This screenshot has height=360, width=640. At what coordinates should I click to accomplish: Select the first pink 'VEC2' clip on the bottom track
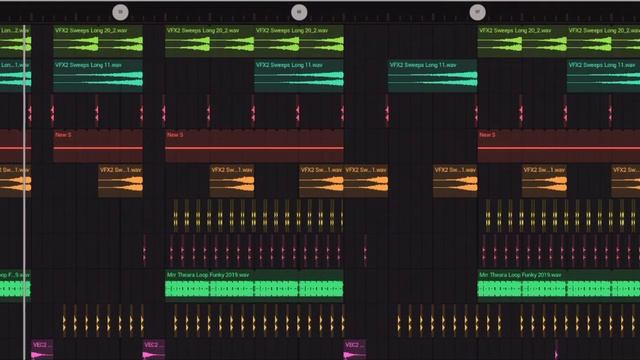click(42, 350)
